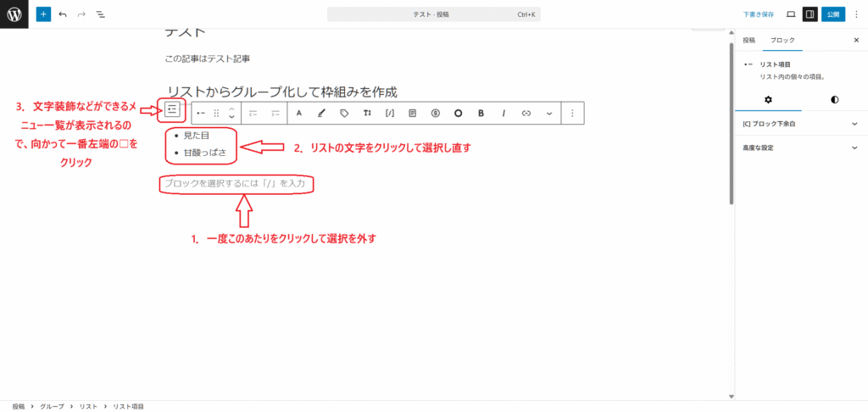
Task: Click the list item block type icon
Action: click(x=200, y=113)
